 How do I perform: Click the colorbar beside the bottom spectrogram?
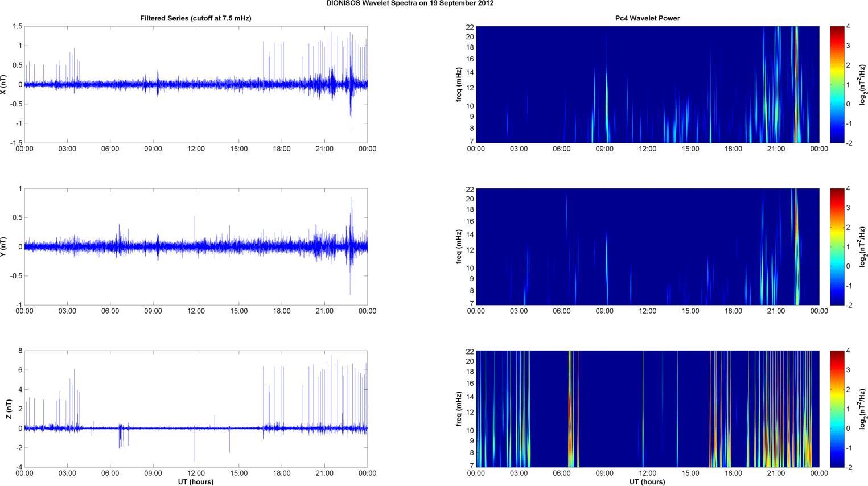click(837, 409)
